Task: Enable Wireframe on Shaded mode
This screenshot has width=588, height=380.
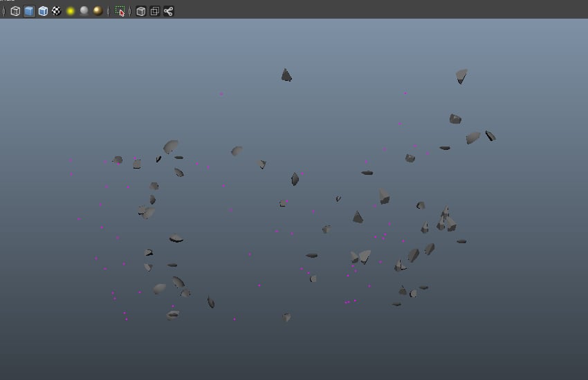Action: 43,11
